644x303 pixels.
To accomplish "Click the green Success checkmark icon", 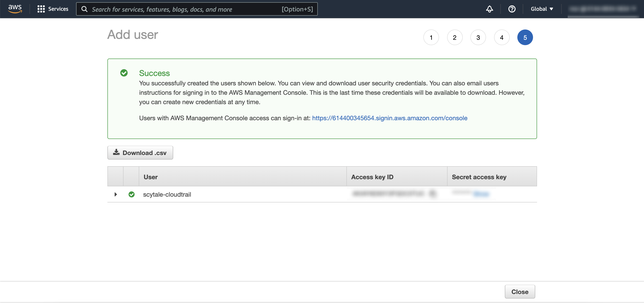I will (x=124, y=73).
